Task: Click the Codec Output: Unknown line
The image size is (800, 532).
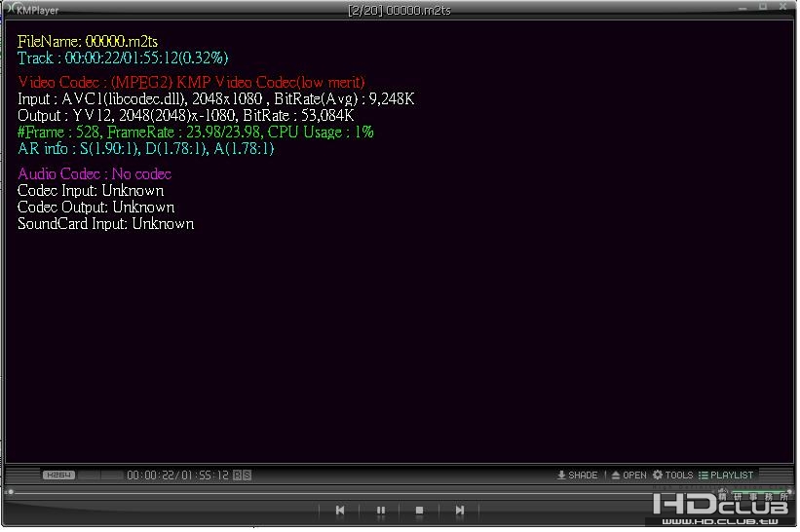Action: pos(96,208)
